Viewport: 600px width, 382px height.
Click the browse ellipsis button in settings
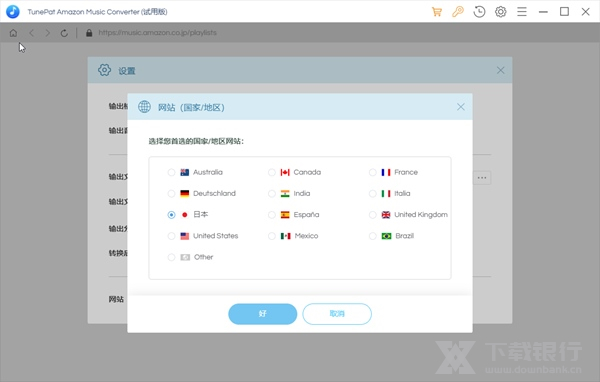pyautogui.click(x=482, y=178)
